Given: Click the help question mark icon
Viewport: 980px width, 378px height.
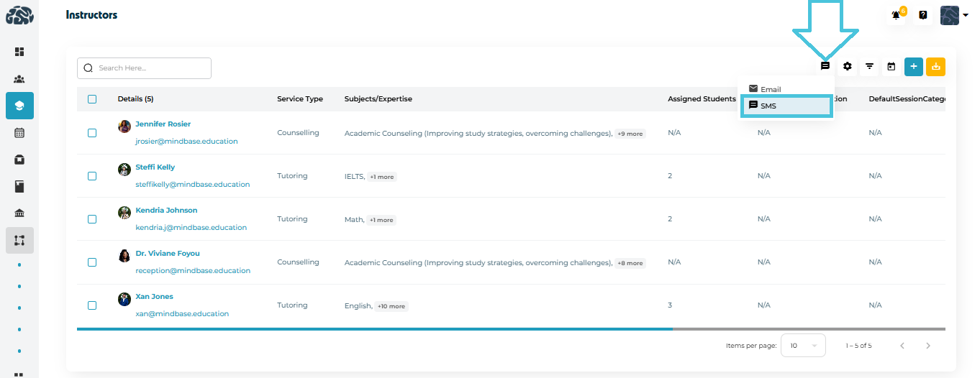Looking at the screenshot, I should [x=923, y=15].
